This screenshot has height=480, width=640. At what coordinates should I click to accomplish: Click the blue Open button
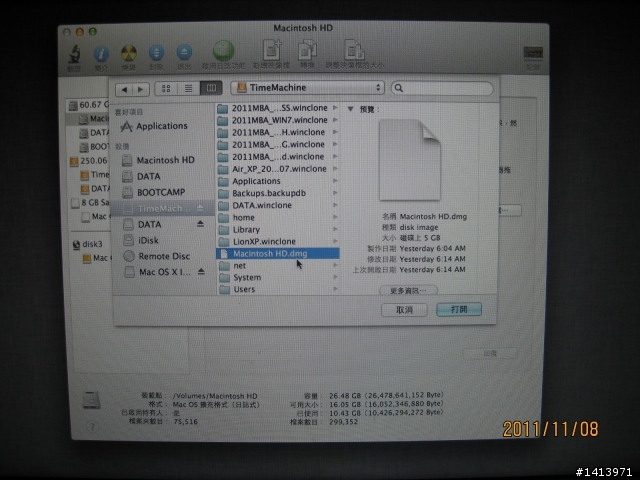(459, 309)
